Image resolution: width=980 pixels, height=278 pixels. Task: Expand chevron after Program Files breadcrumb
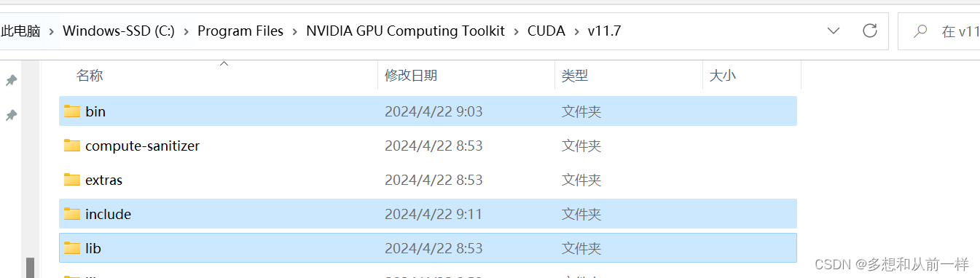295,31
